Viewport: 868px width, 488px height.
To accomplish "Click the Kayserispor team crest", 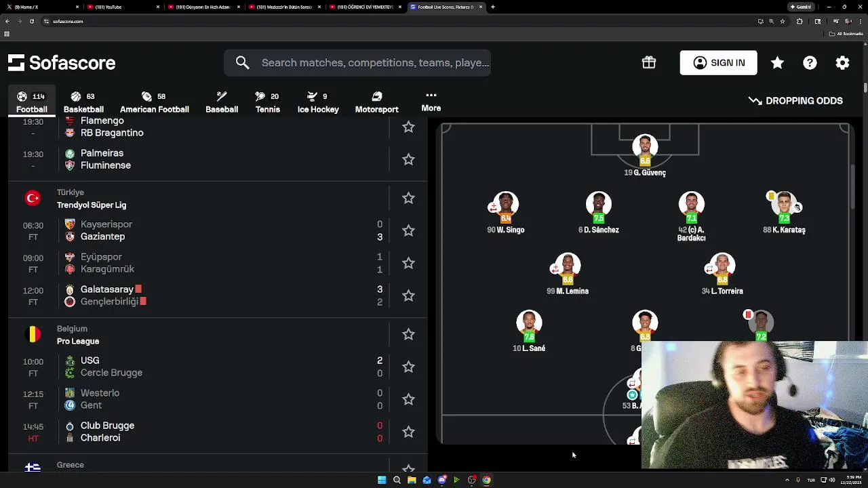I will [x=70, y=224].
